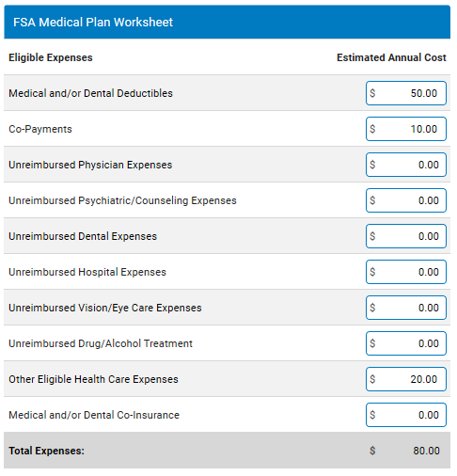Click the dollar sign in the Deductibles field
The width and height of the screenshot is (457, 476).
pyautogui.click(x=372, y=93)
